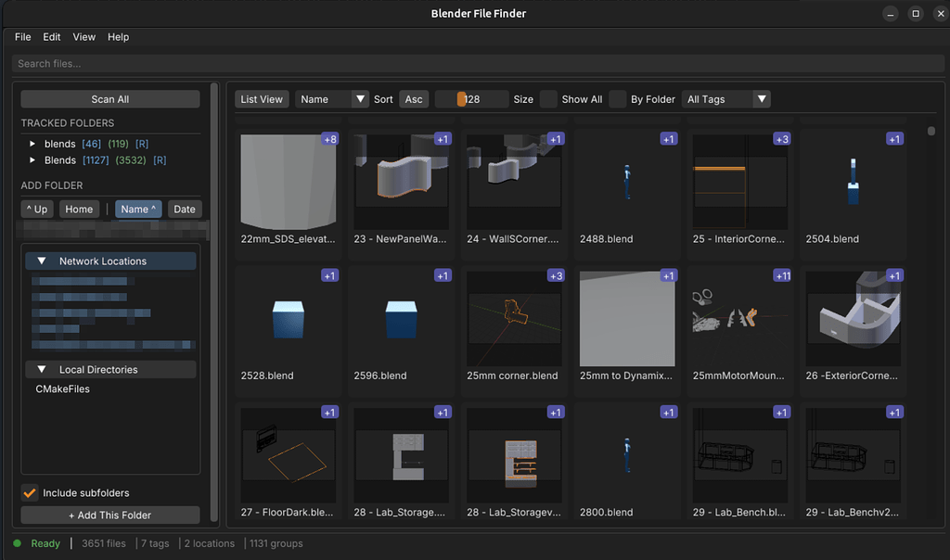The height and width of the screenshot is (560, 950).
Task: Click the +1 badge on 2528.blend card
Action: pos(329,276)
